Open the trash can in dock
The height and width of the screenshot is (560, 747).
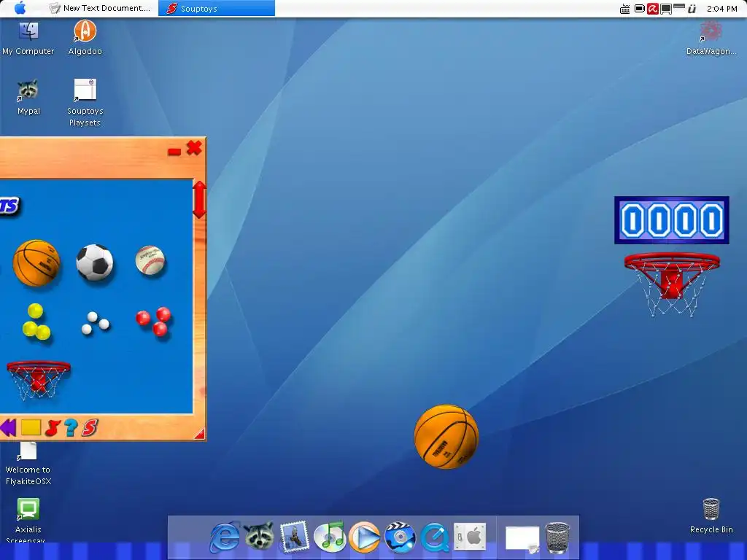[x=557, y=537]
